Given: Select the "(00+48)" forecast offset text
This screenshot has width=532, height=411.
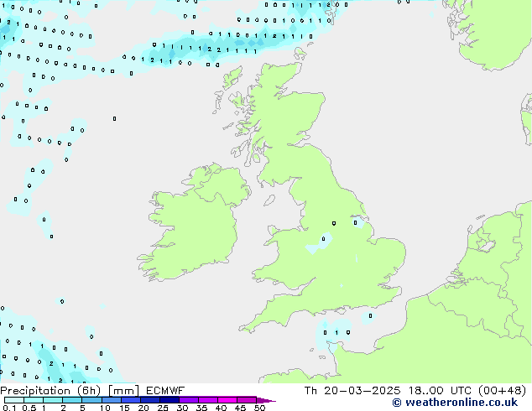Looking at the screenshot, I should coord(502,391).
